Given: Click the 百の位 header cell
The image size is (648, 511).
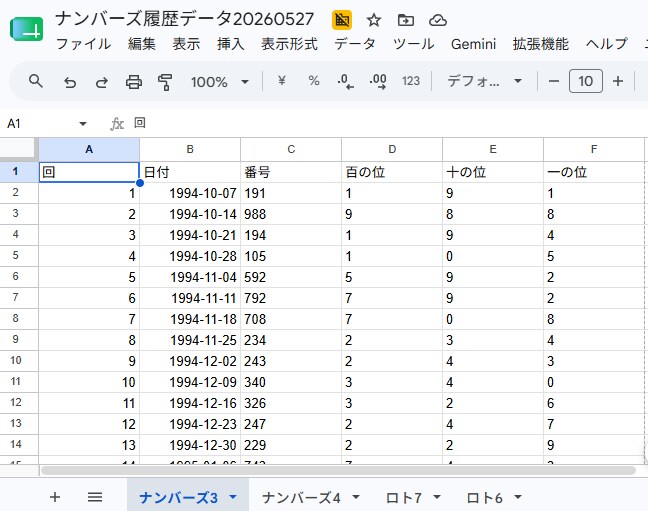Looking at the screenshot, I should [392, 172].
